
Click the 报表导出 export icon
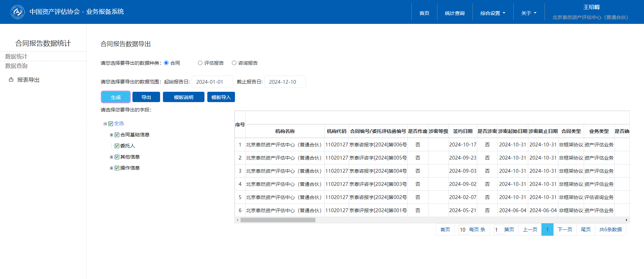11,80
